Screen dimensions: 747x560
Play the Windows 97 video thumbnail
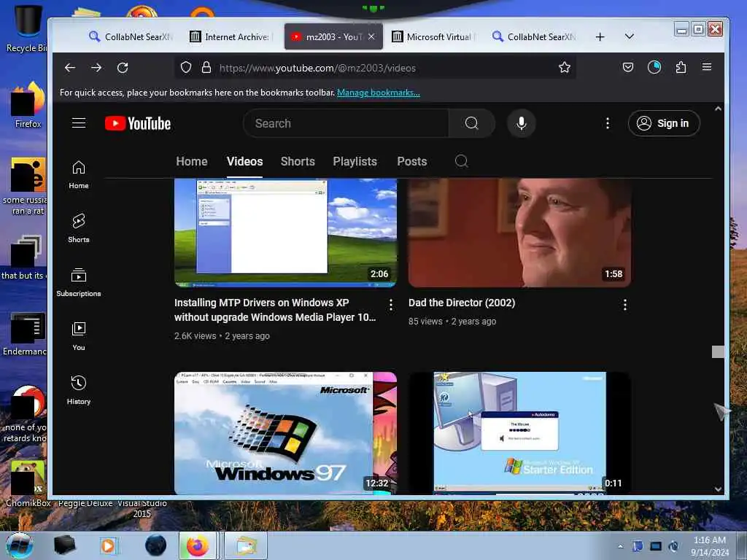(285, 433)
